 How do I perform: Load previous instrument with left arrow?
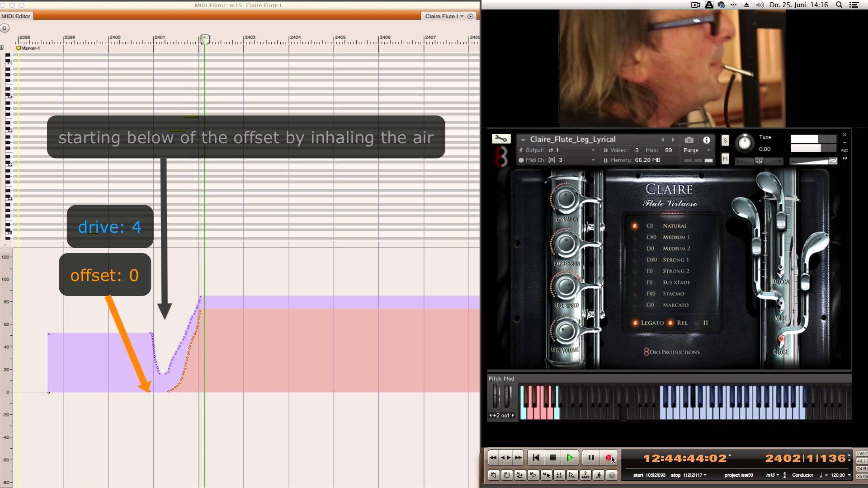tap(663, 140)
